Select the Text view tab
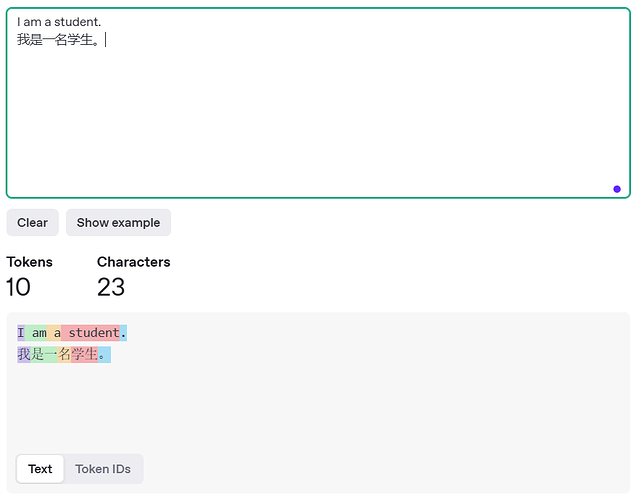 point(40,469)
